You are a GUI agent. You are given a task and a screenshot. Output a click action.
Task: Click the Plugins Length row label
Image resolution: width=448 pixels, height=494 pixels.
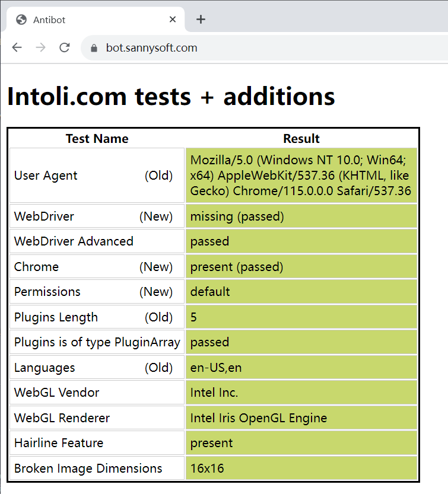click(x=56, y=317)
